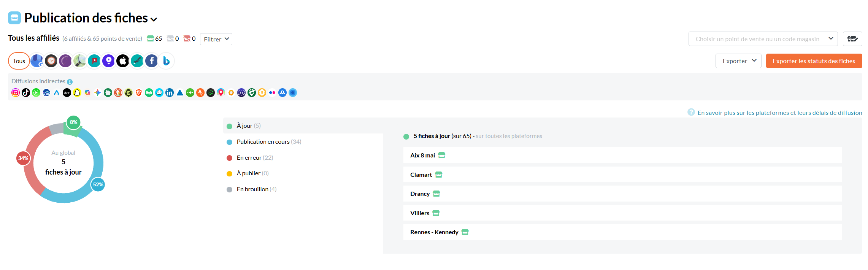Open the Villiers listing
This screenshot has width=868, height=270.
[x=622, y=213]
